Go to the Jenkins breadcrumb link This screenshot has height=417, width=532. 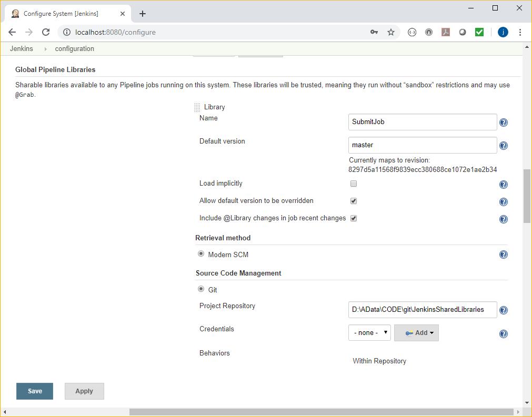coord(22,49)
